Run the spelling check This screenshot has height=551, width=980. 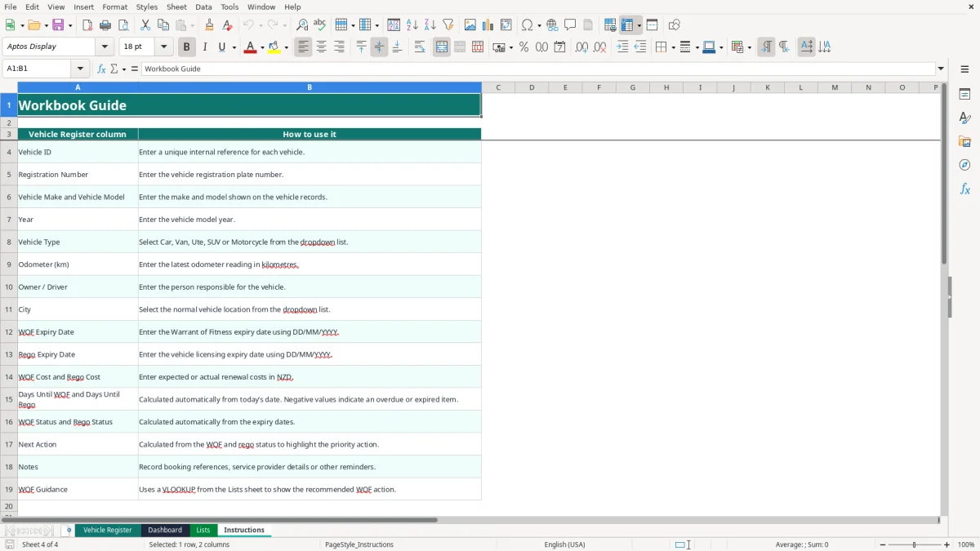(x=320, y=25)
